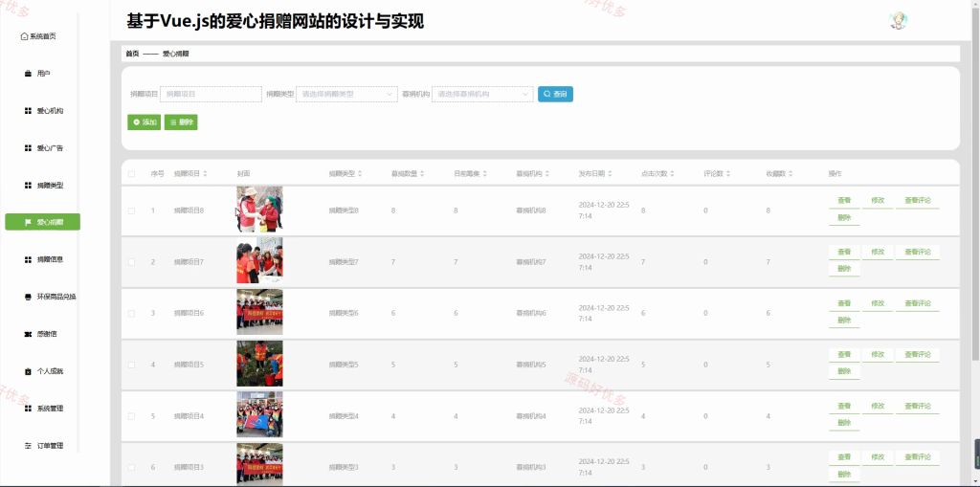Open 环保商品兑换 in the sidebar

[42, 297]
